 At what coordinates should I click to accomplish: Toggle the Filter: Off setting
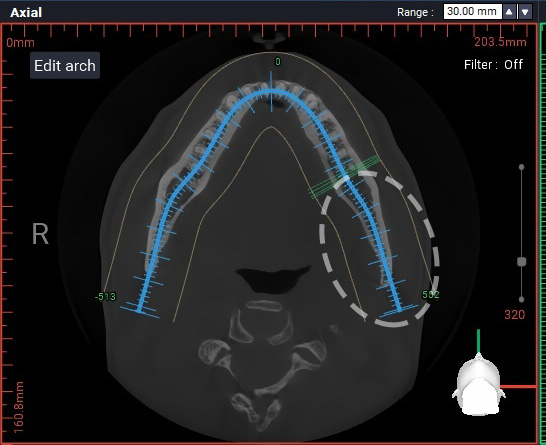pos(493,64)
